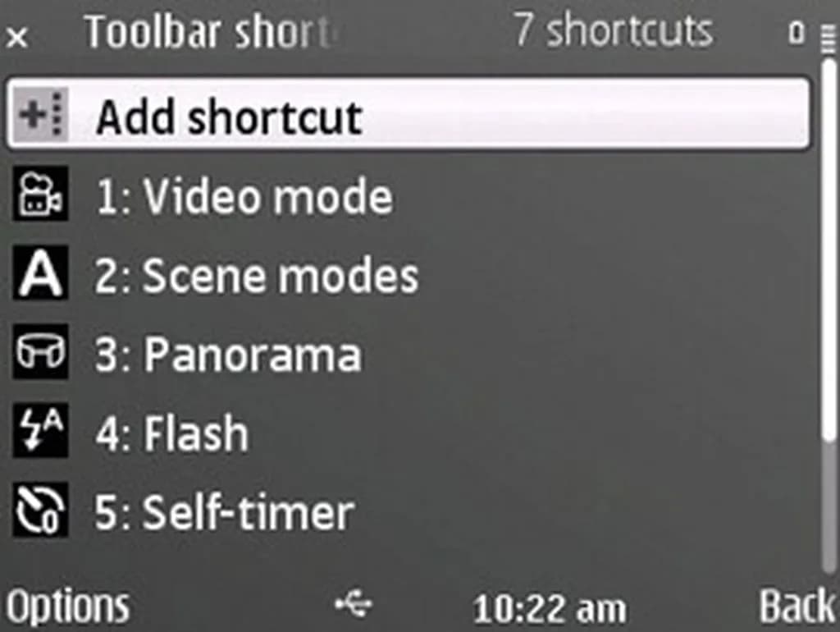Viewport: 840px width, 632px height.
Task: Click the Add shortcut plus icon
Action: [x=39, y=115]
